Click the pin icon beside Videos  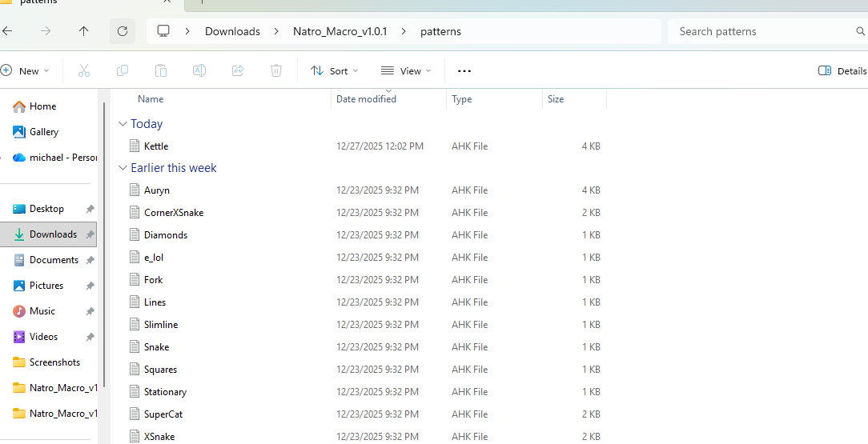(x=90, y=337)
